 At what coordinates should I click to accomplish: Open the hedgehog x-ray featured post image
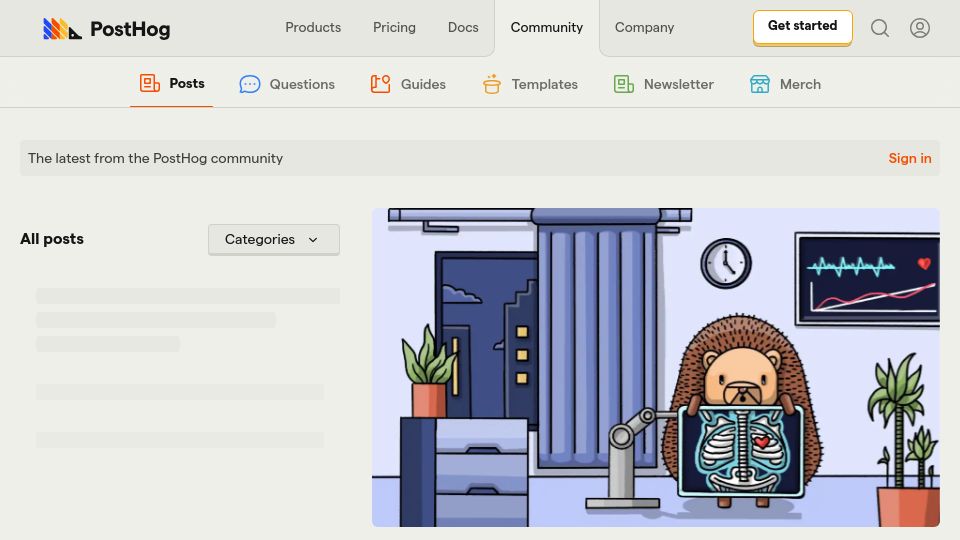click(x=656, y=367)
